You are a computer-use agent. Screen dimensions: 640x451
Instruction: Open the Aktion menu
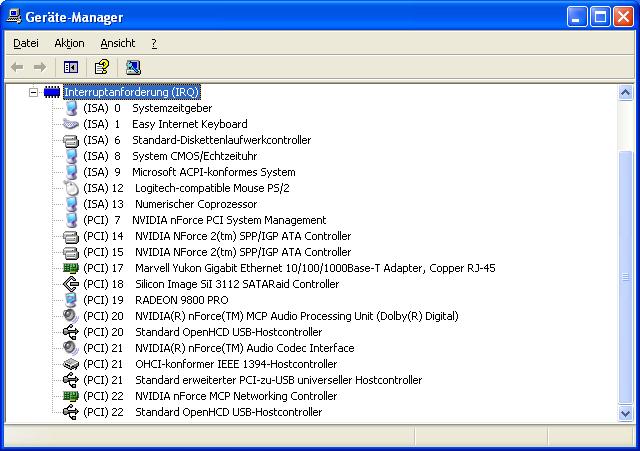pyautogui.click(x=69, y=43)
